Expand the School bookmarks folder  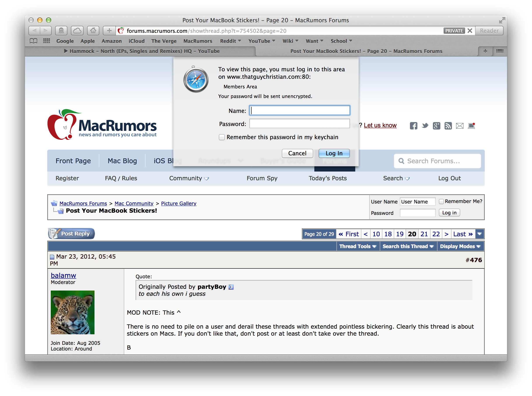tap(341, 41)
